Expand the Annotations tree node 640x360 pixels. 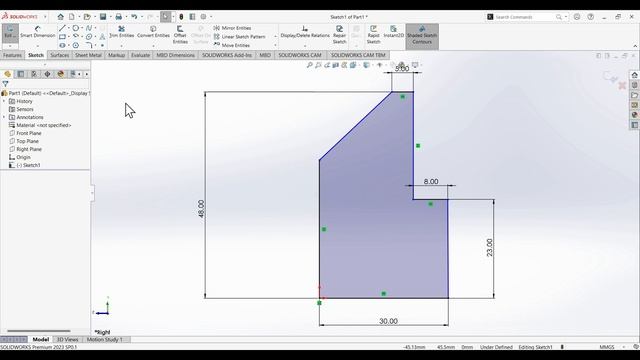click(4, 117)
